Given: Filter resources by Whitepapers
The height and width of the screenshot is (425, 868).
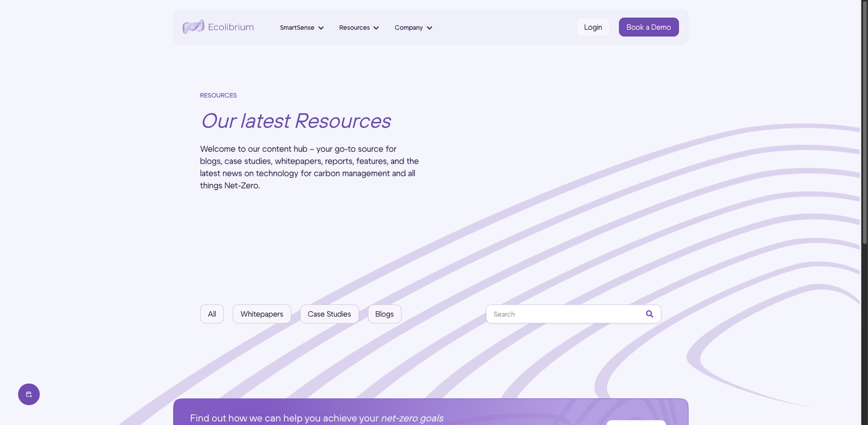Looking at the screenshot, I should [x=261, y=314].
